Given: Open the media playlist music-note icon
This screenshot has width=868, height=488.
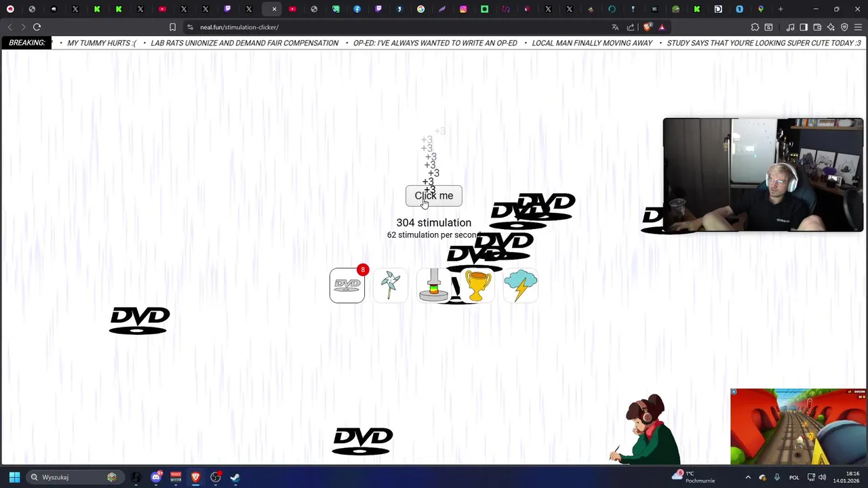Looking at the screenshot, I should (x=790, y=27).
